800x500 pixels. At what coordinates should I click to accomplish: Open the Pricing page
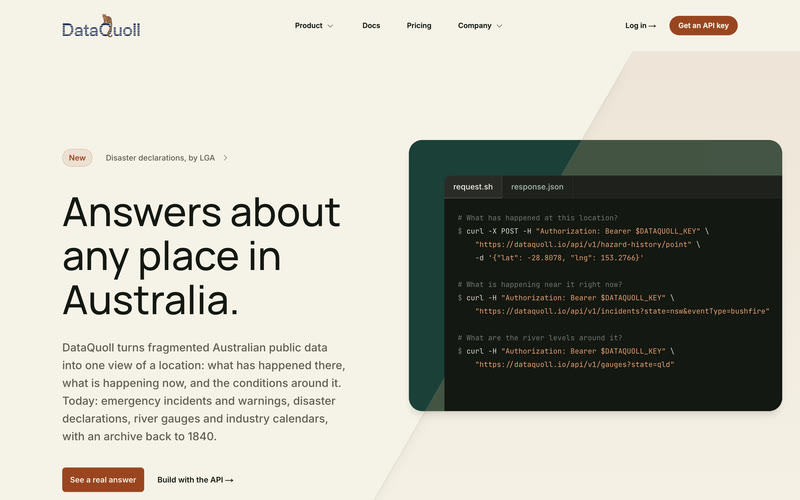point(419,26)
